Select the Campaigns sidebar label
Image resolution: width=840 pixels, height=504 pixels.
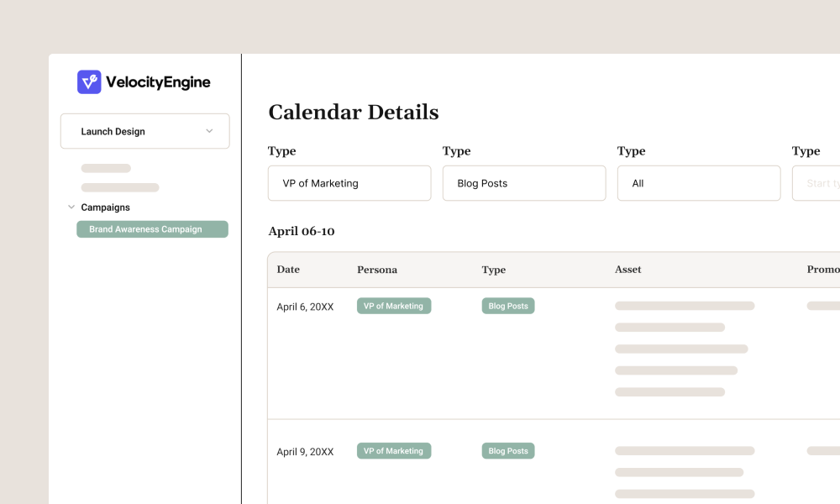[105, 207]
